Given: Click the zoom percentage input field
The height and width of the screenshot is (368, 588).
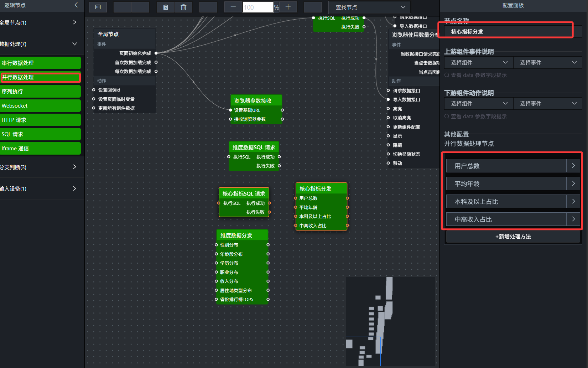Looking at the screenshot, I should click(258, 7).
